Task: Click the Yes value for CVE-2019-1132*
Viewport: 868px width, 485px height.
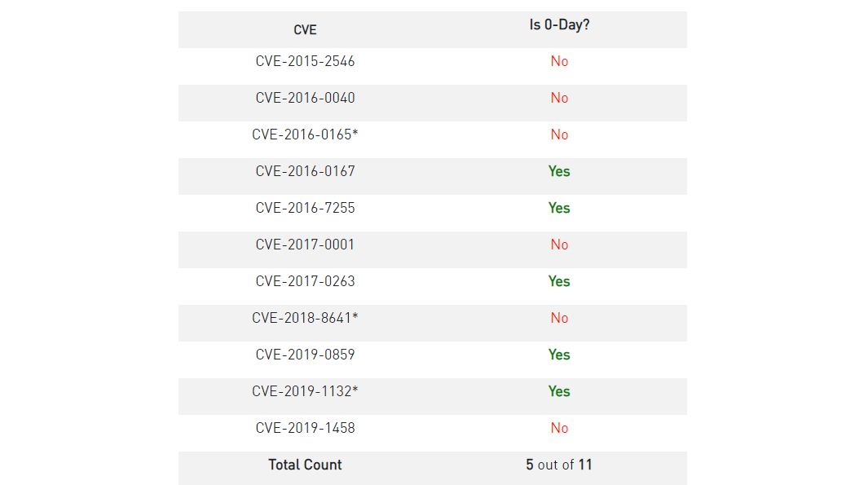Action: click(559, 391)
